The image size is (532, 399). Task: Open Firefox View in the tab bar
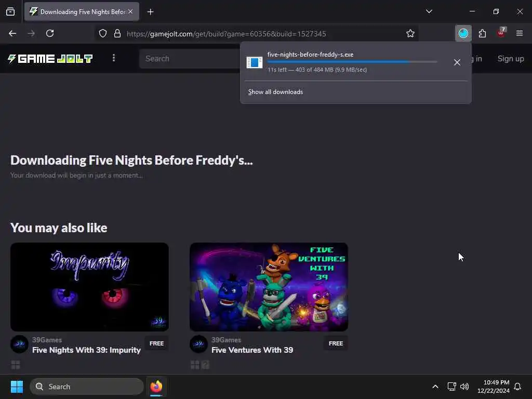[x=10, y=12]
